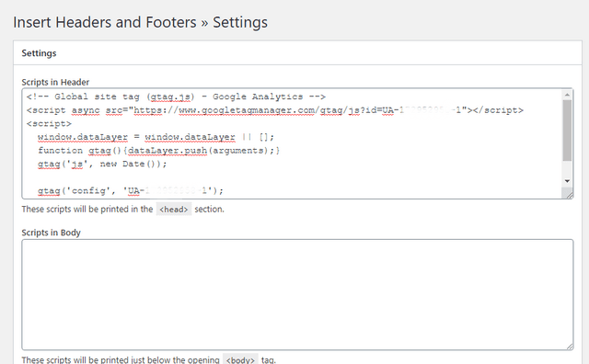Click the 'window.dataLayer = window.dataLayer || []' line
This screenshot has height=364, width=589.
[156, 137]
